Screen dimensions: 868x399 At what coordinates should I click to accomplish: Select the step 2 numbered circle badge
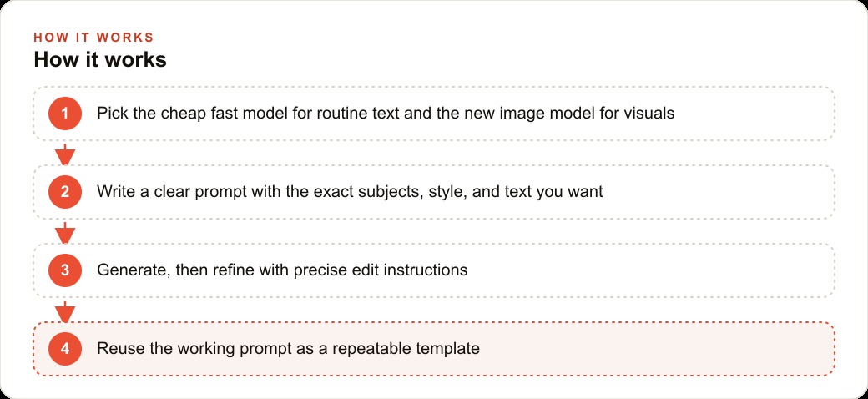coord(65,192)
